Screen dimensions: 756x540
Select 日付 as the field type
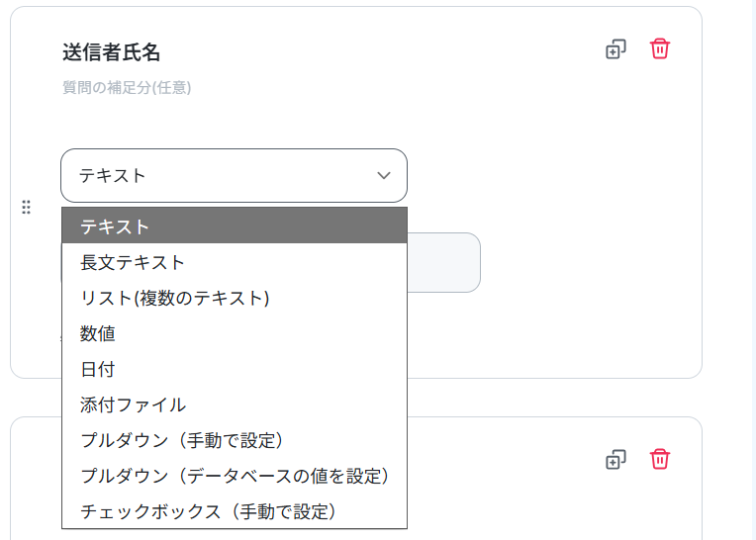coord(235,370)
